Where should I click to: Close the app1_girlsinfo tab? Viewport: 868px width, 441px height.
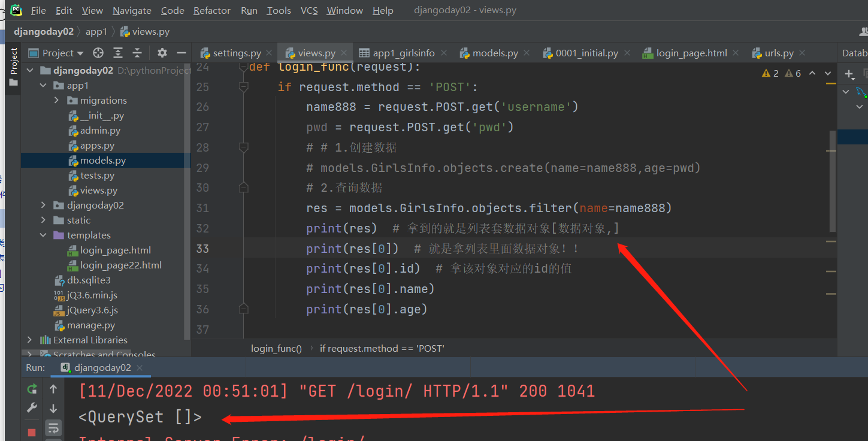coord(444,53)
